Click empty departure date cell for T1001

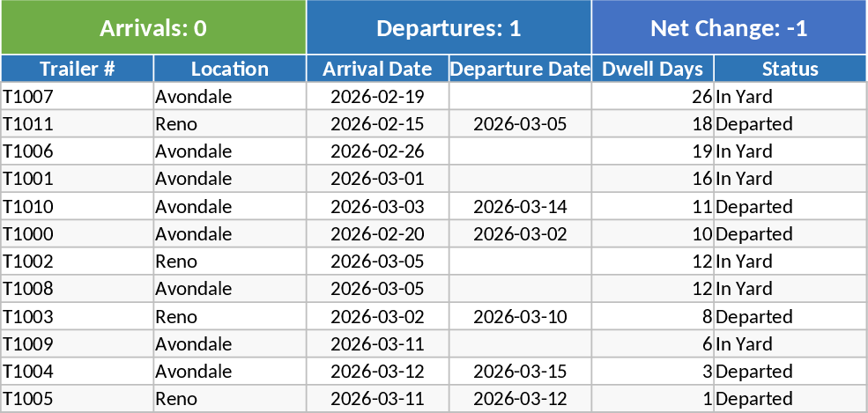point(520,179)
